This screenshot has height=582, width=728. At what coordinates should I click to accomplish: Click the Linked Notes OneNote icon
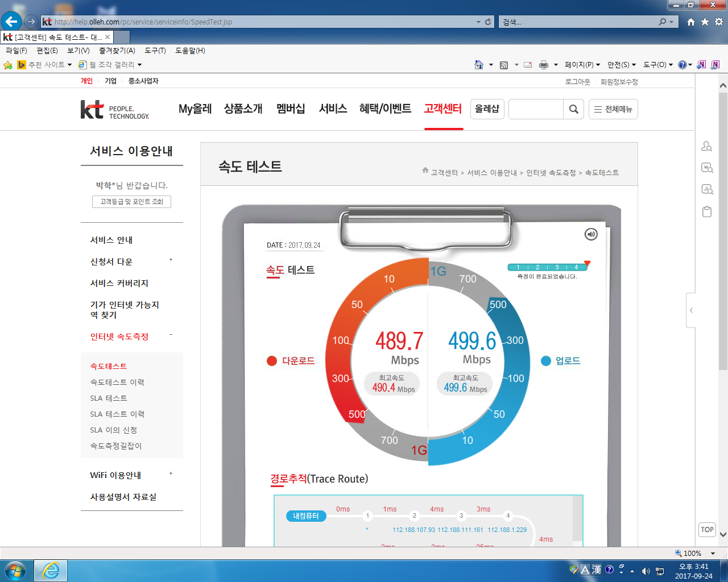[715, 65]
